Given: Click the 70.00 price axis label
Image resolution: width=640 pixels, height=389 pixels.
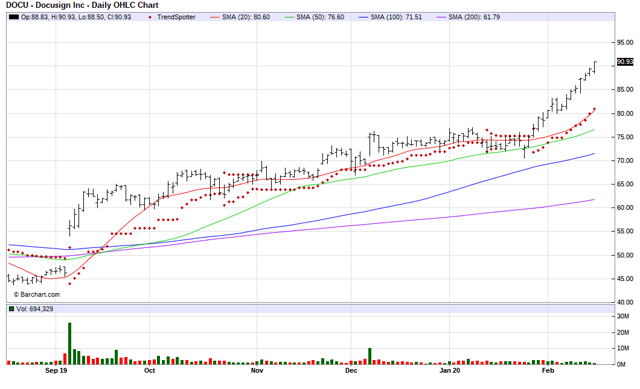Looking at the screenshot, I should (x=625, y=161).
